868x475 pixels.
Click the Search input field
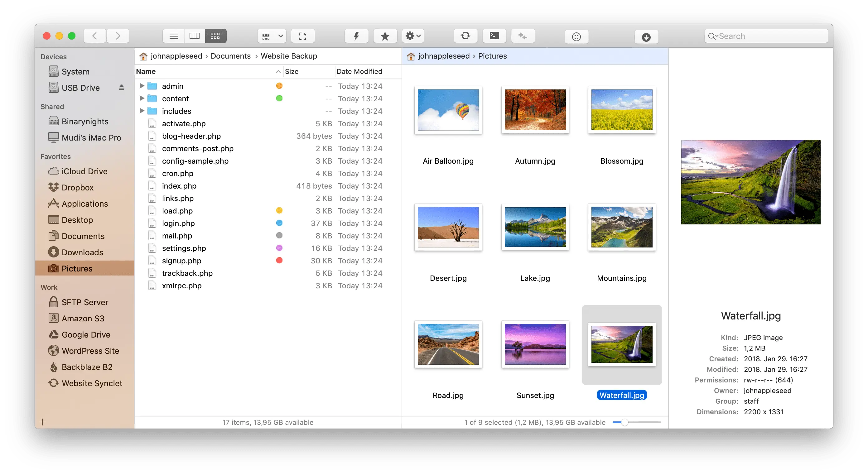click(x=759, y=36)
